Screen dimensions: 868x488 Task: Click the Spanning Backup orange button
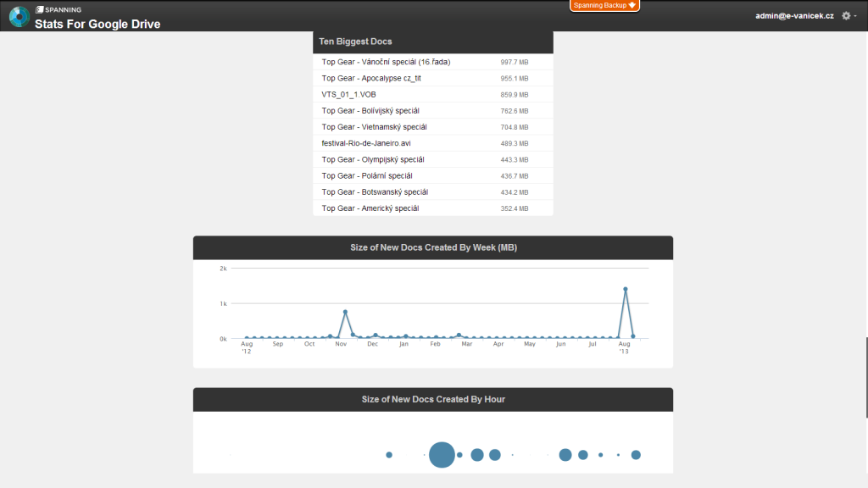coord(604,6)
